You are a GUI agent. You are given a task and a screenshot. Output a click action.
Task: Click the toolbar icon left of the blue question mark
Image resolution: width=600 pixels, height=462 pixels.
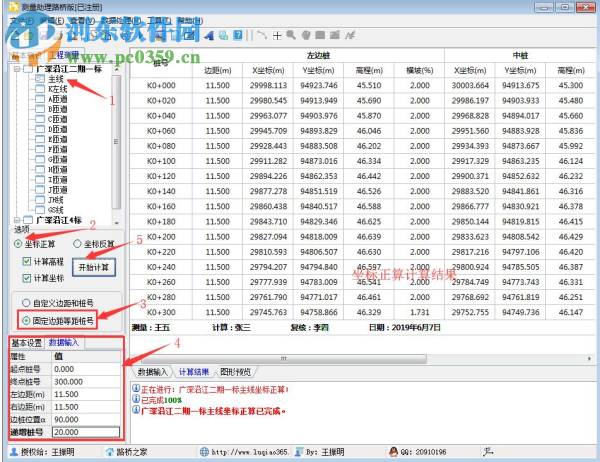[223, 36]
